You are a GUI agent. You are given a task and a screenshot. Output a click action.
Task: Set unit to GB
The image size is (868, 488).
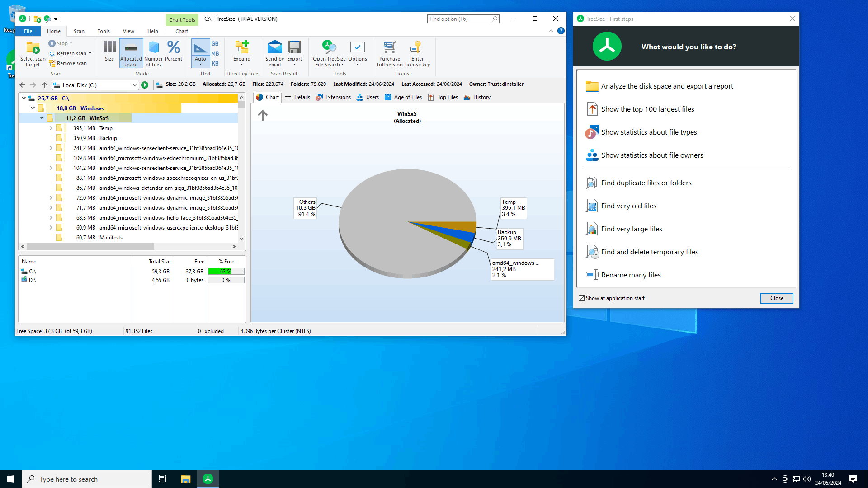tap(215, 44)
